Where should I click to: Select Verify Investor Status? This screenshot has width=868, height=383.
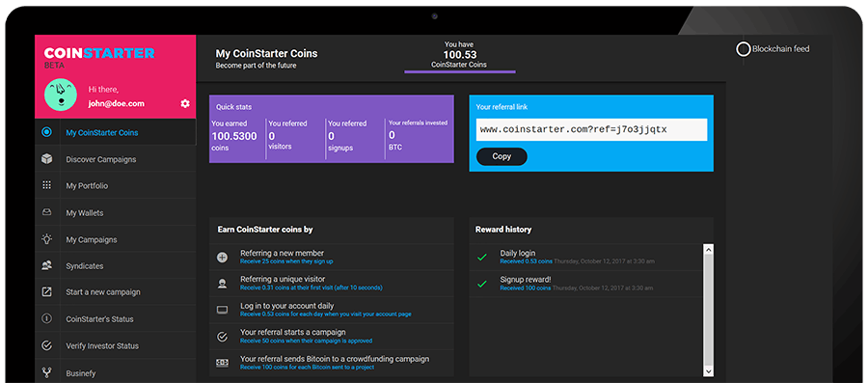coord(115,346)
